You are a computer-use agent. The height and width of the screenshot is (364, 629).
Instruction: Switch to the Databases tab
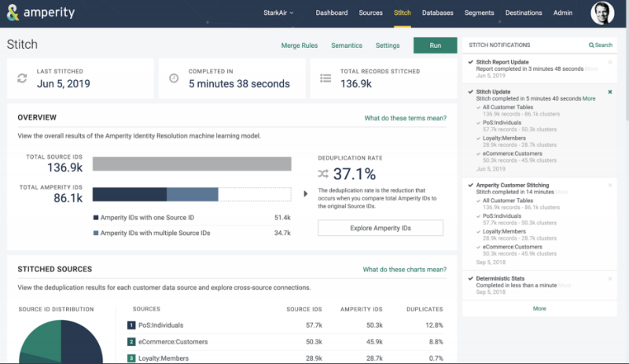tap(437, 13)
